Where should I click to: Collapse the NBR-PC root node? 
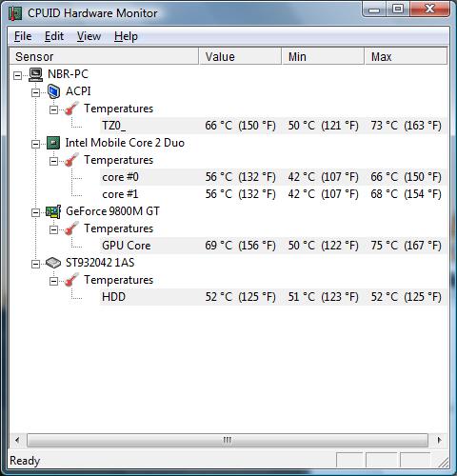click(x=18, y=75)
